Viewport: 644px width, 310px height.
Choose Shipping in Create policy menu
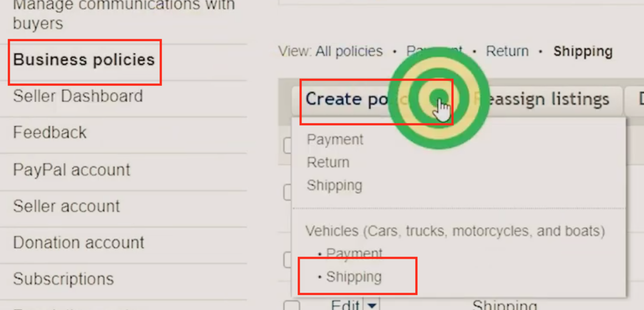[334, 185]
